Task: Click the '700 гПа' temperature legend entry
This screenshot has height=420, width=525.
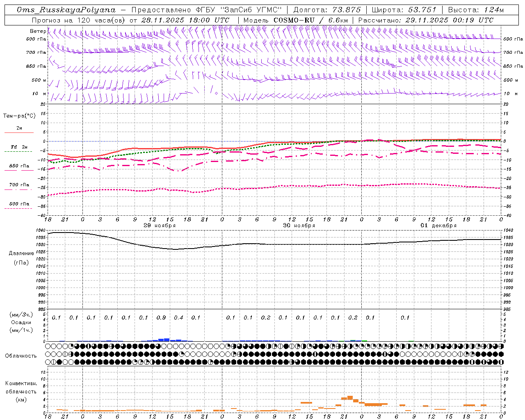Action: coord(19,185)
